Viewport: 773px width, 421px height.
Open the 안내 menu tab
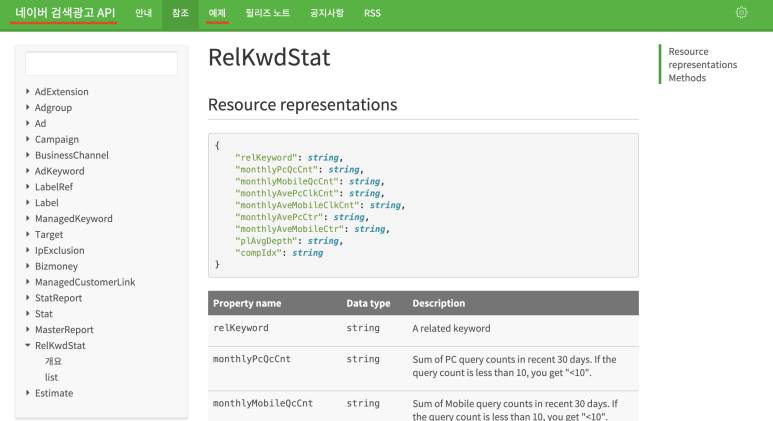143,13
